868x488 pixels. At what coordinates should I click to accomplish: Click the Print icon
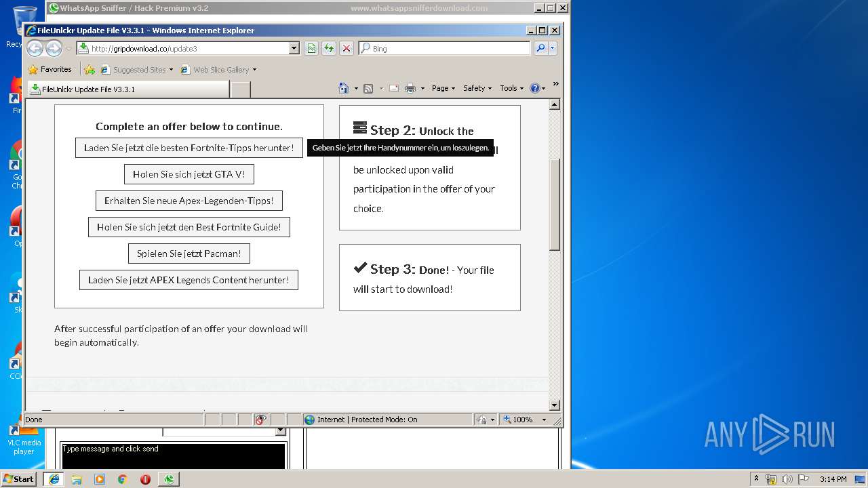pos(410,88)
